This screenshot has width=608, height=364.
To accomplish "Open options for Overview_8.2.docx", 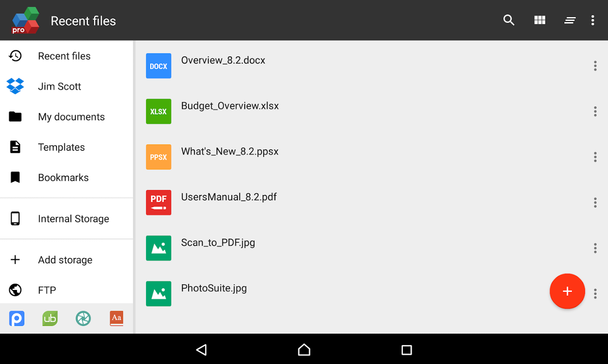I will (595, 66).
